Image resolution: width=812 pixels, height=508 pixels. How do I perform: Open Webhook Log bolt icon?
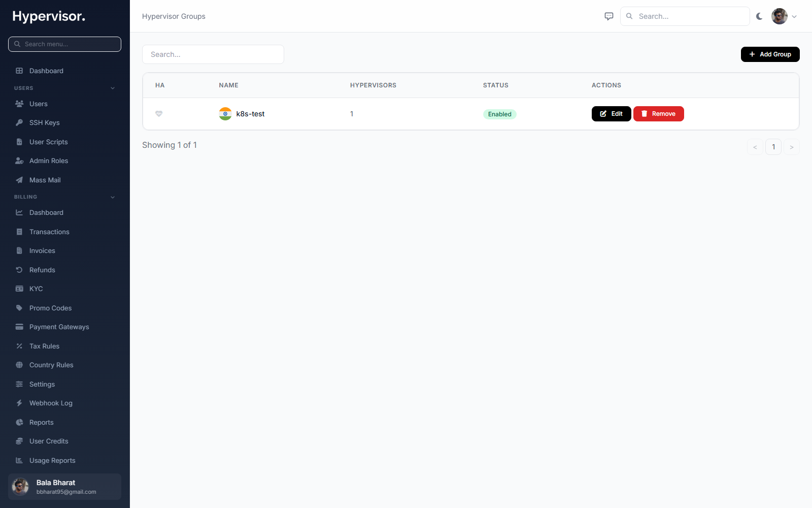point(19,403)
